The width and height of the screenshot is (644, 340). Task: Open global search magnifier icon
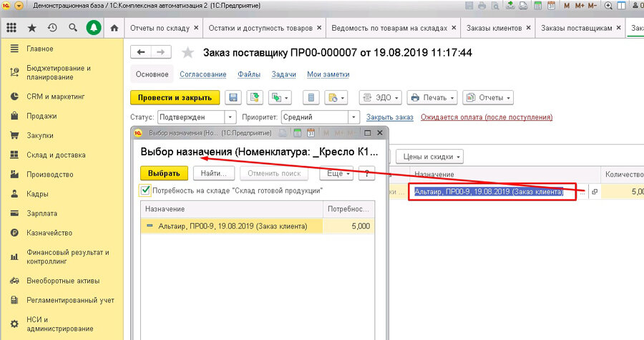point(73,28)
